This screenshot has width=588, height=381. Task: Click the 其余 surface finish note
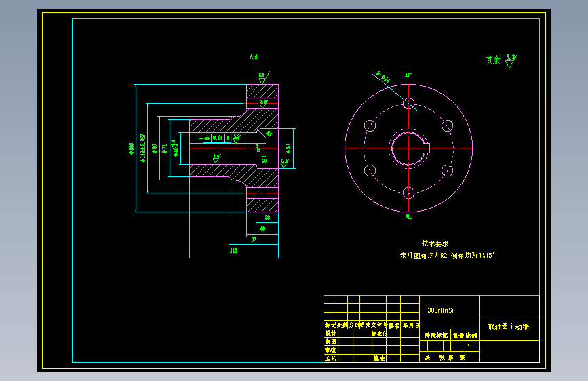(493, 60)
